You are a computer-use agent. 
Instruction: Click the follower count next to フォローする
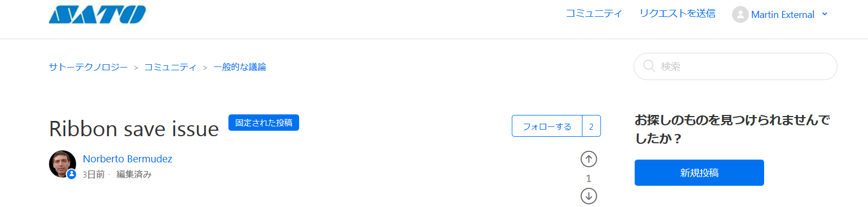591,126
